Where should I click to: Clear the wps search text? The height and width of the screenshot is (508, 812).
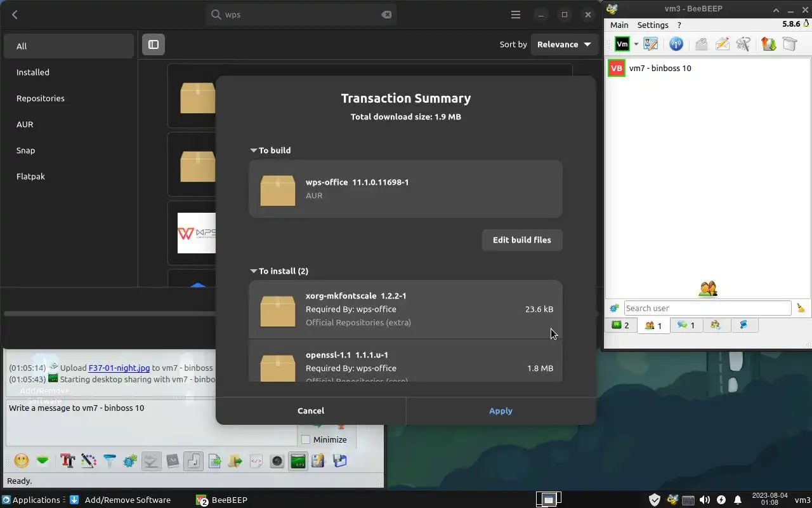point(386,15)
